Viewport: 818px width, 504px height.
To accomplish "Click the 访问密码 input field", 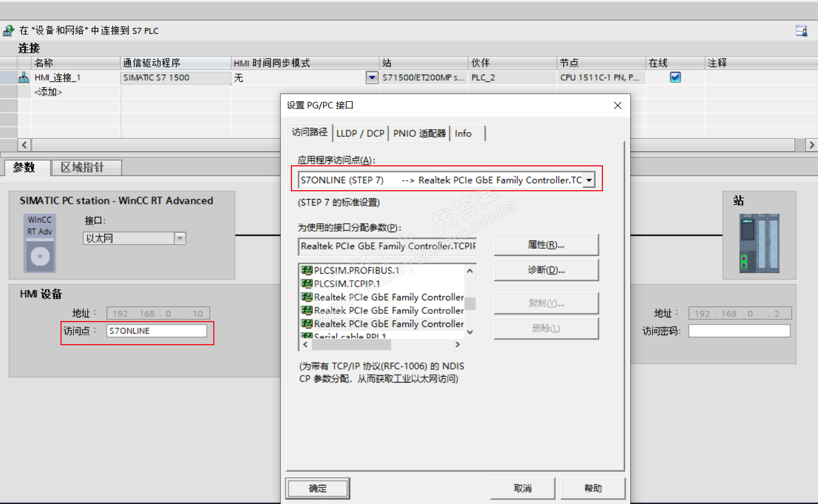I will [x=739, y=331].
